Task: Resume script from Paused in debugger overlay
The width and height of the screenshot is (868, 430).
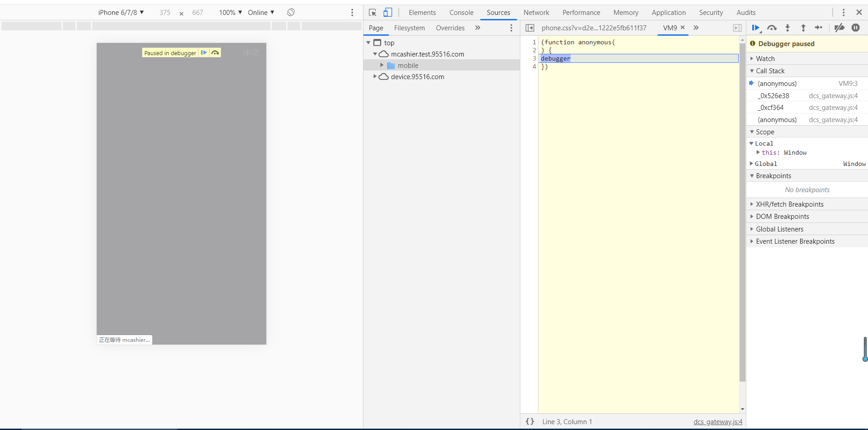Action: [x=204, y=53]
